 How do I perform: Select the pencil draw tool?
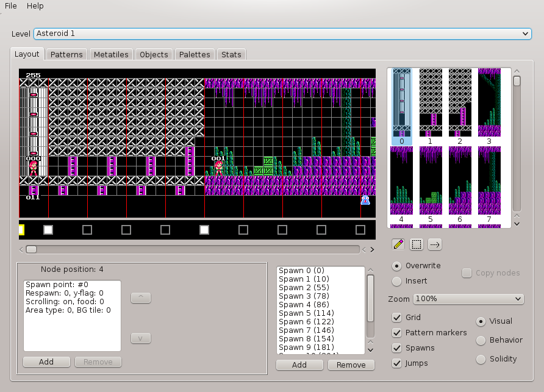(399, 244)
